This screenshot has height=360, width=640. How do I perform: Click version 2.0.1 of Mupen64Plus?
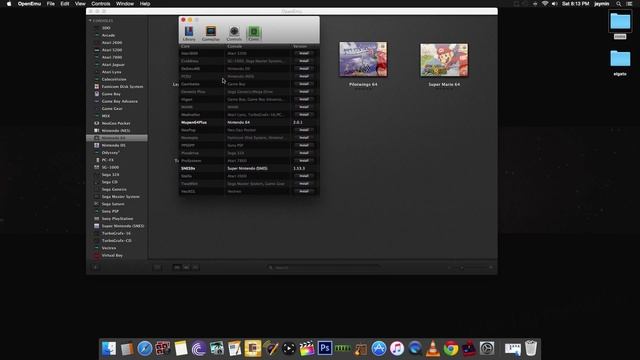(298, 122)
